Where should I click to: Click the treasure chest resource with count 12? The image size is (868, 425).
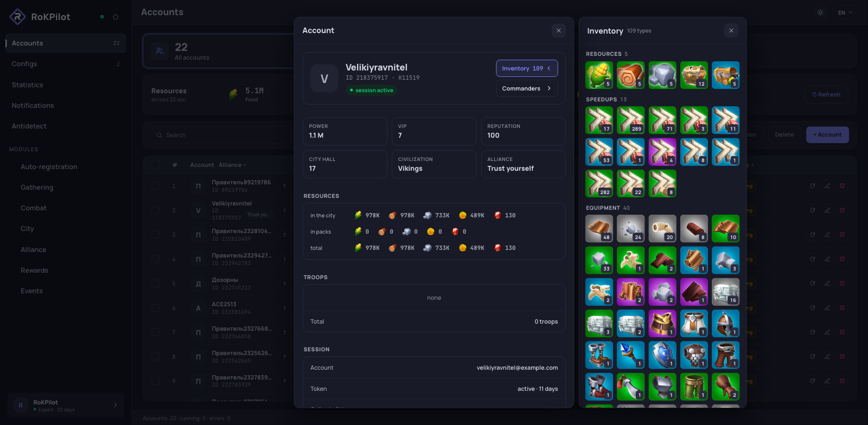point(694,75)
